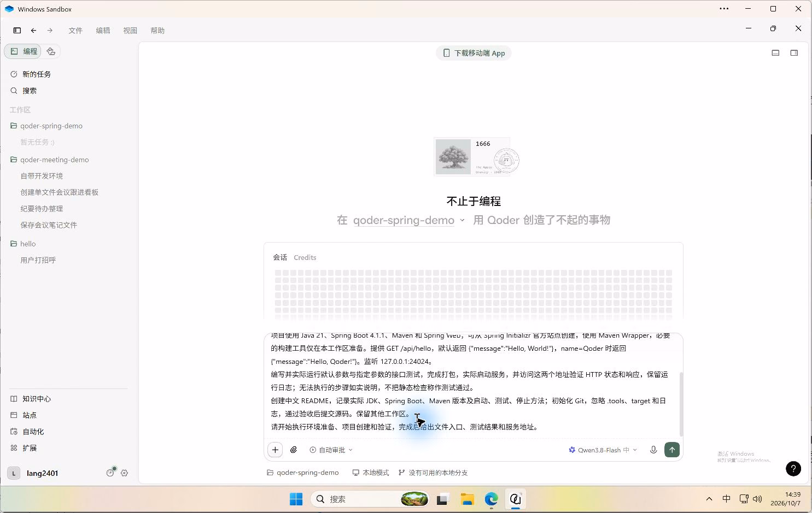The width and height of the screenshot is (812, 513).
Task: Click the 下载移动端 App button
Action: (x=474, y=53)
